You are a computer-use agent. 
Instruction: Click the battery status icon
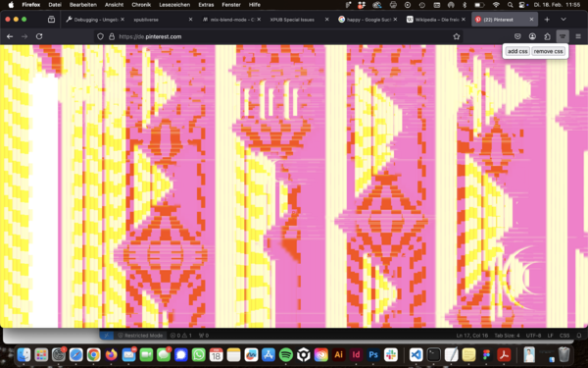[x=479, y=5]
